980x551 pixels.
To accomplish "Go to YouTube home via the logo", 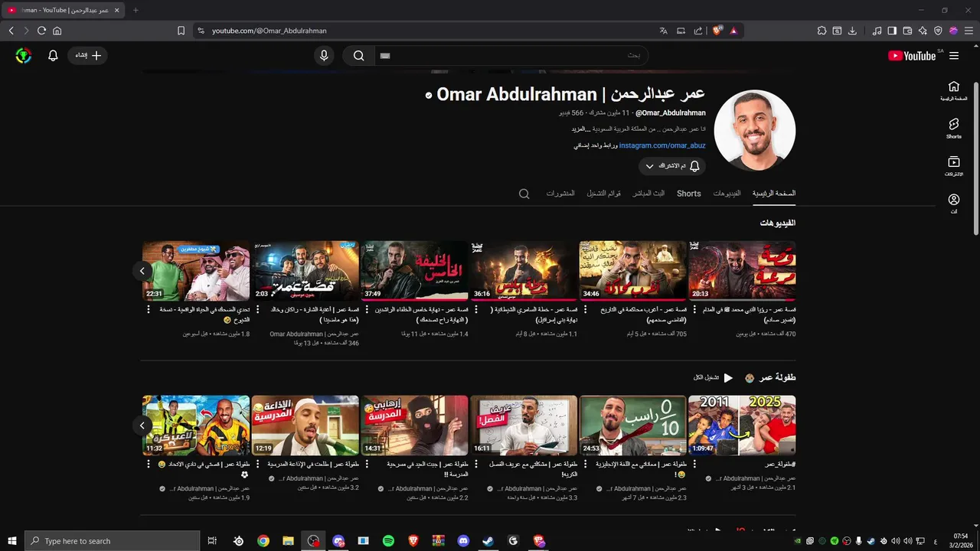I will pos(912,56).
